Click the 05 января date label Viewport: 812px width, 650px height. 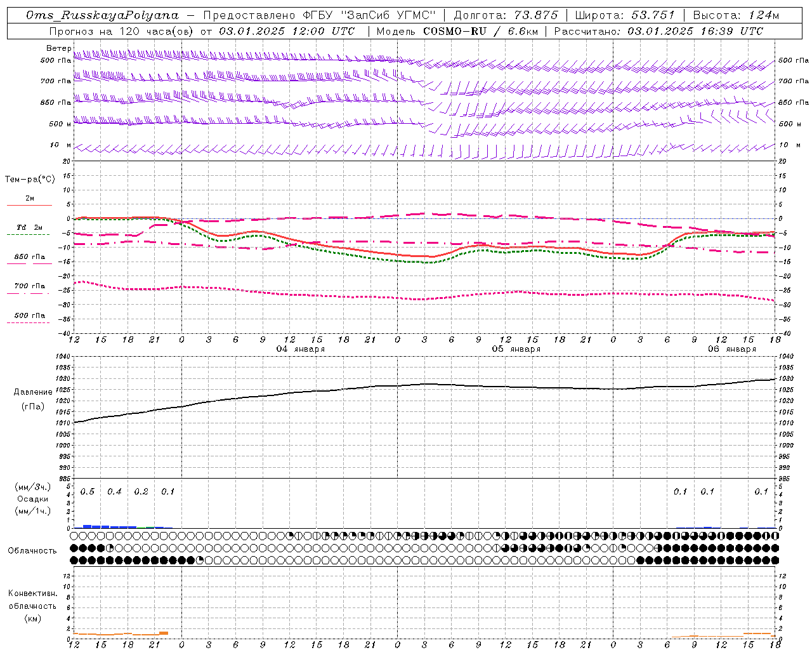click(x=516, y=349)
